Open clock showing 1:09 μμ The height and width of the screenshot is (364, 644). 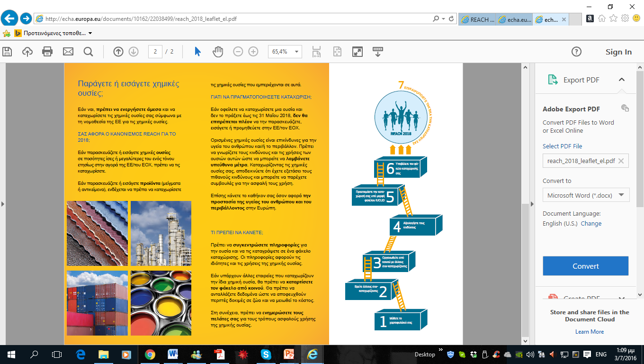pos(626,354)
